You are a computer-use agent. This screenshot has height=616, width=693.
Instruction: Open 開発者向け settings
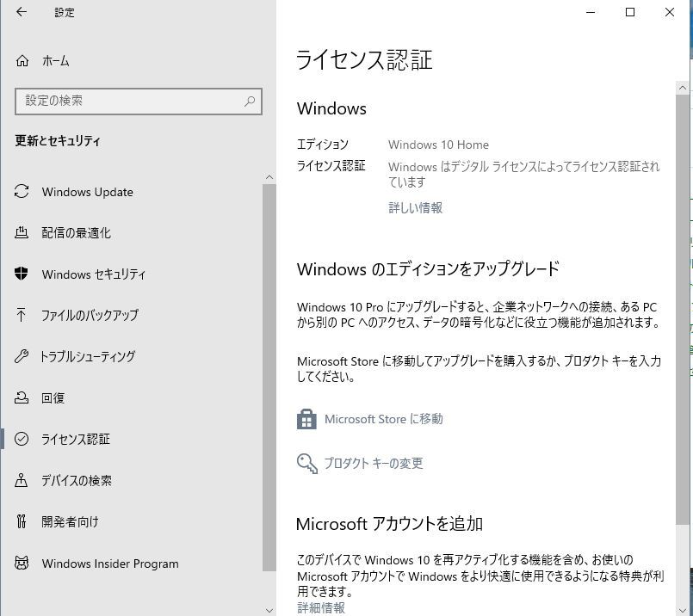pos(70,522)
